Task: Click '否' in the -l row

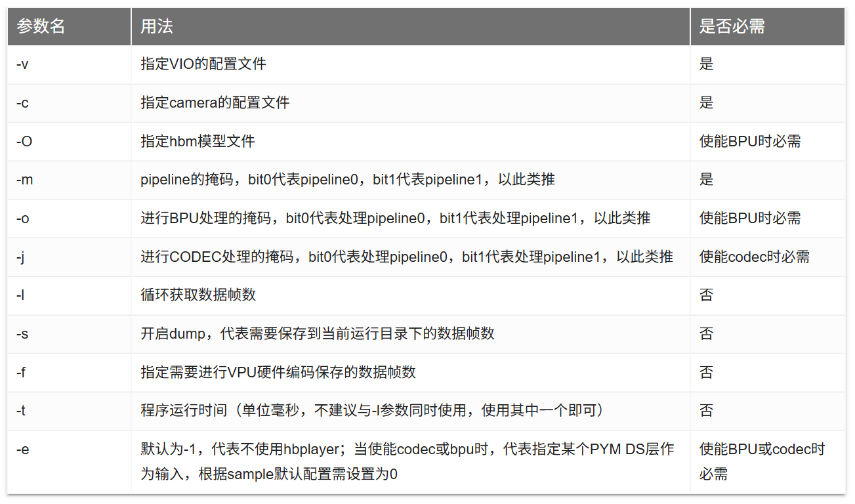Action: tap(707, 295)
